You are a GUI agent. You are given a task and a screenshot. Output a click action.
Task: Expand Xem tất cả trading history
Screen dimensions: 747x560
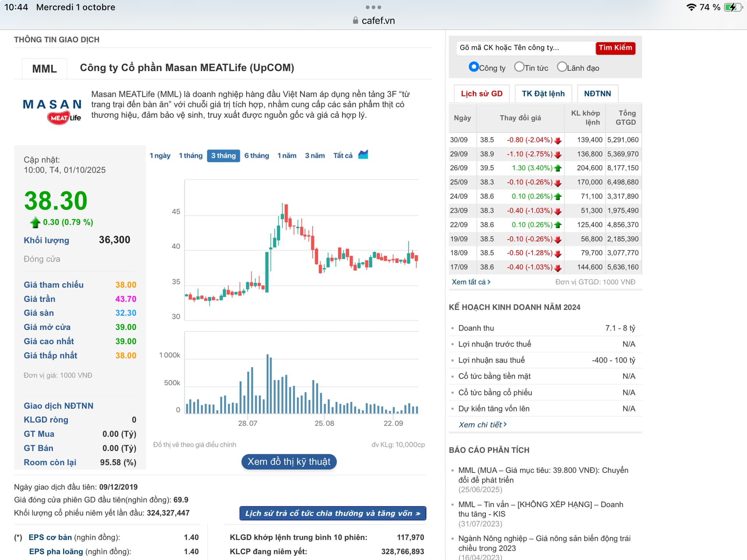(x=471, y=282)
